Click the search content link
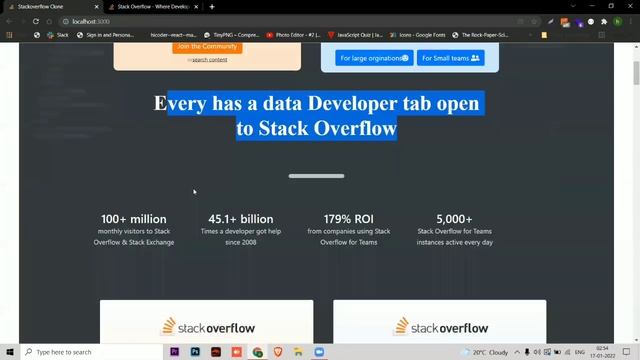Image resolution: width=640 pixels, height=360 pixels. pos(209,60)
